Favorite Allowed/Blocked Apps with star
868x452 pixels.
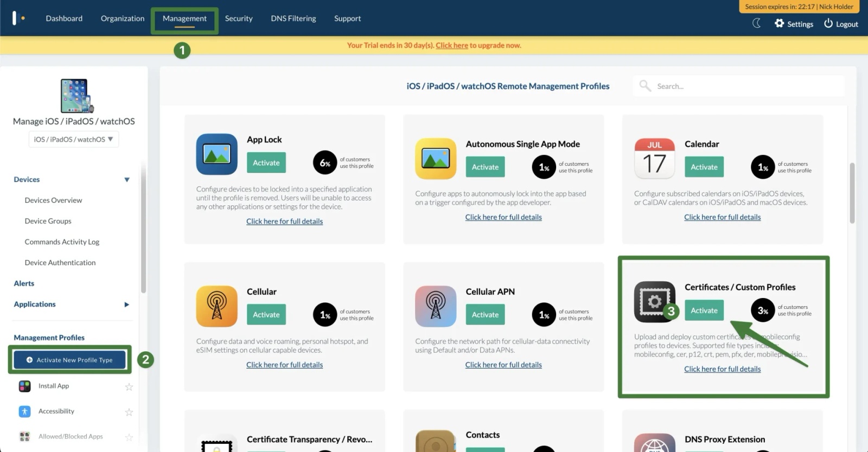(129, 437)
